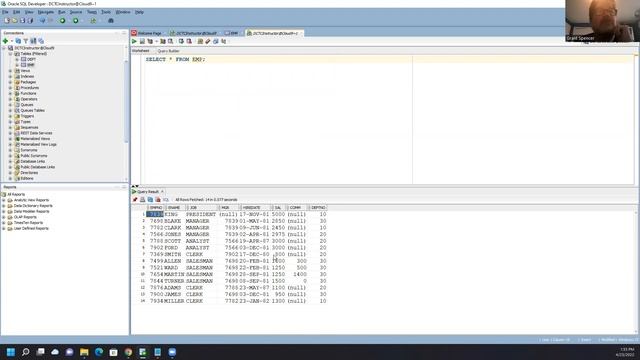Click print icon in Query Result toolbar
640x360 pixels.
tap(142, 200)
